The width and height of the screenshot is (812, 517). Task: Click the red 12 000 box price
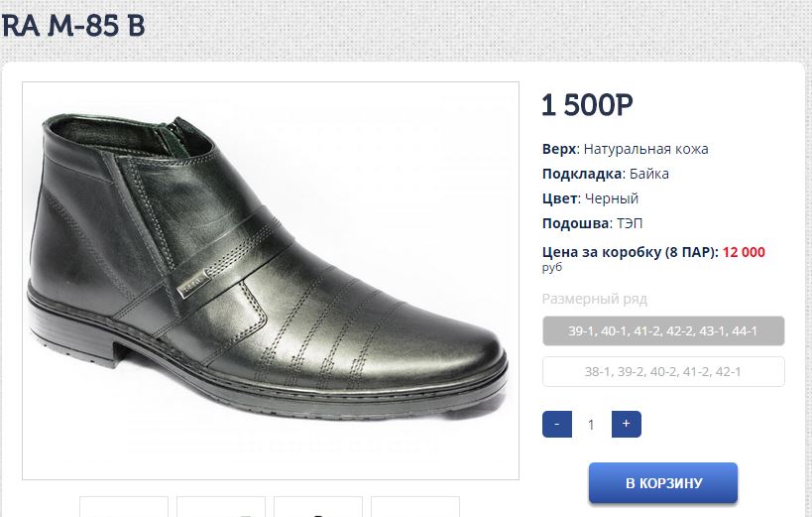click(x=744, y=252)
